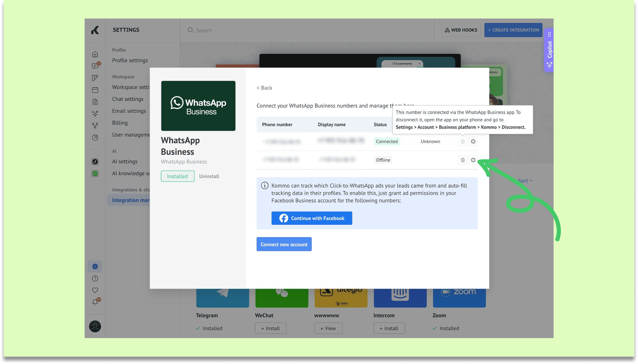Click trash icon on the Offline number row
The width and height of the screenshot is (638, 364).
[x=463, y=160]
